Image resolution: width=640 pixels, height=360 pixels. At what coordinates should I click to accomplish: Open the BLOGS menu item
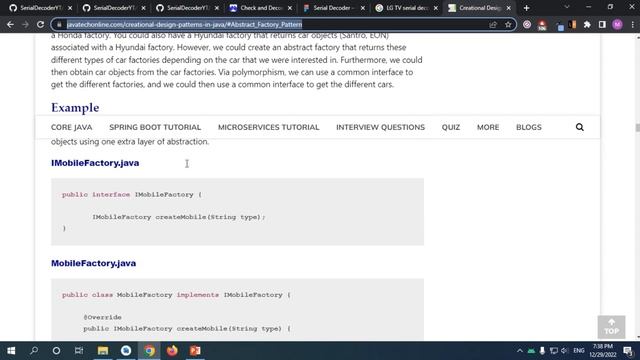click(x=529, y=127)
